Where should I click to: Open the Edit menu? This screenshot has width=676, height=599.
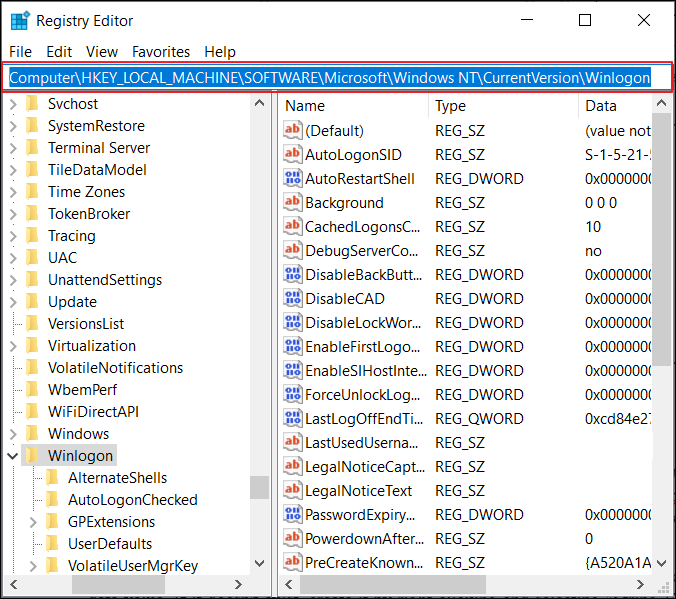click(59, 52)
